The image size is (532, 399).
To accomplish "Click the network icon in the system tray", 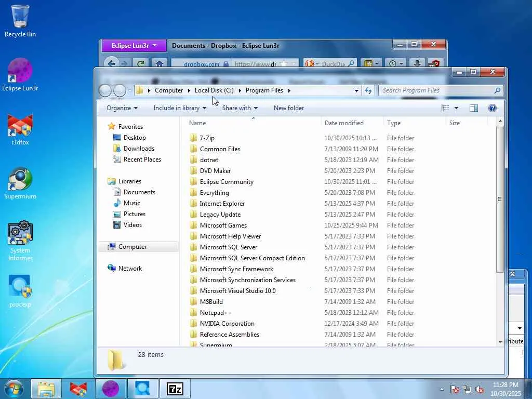I will [467, 389].
